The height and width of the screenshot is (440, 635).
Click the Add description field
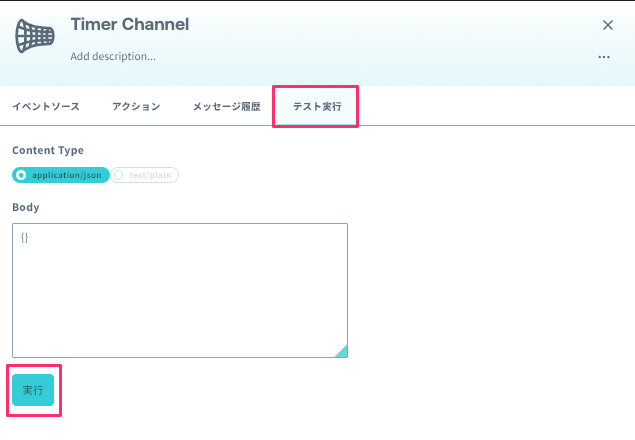(113, 56)
